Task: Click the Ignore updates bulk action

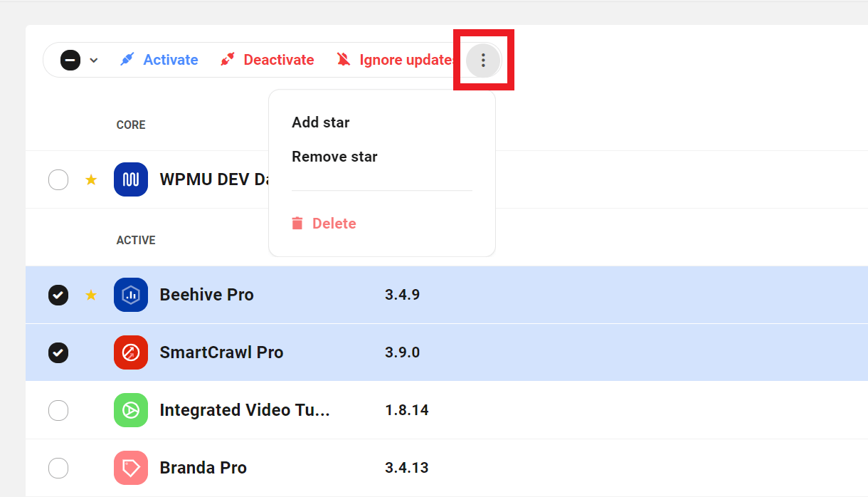Action: (396, 60)
